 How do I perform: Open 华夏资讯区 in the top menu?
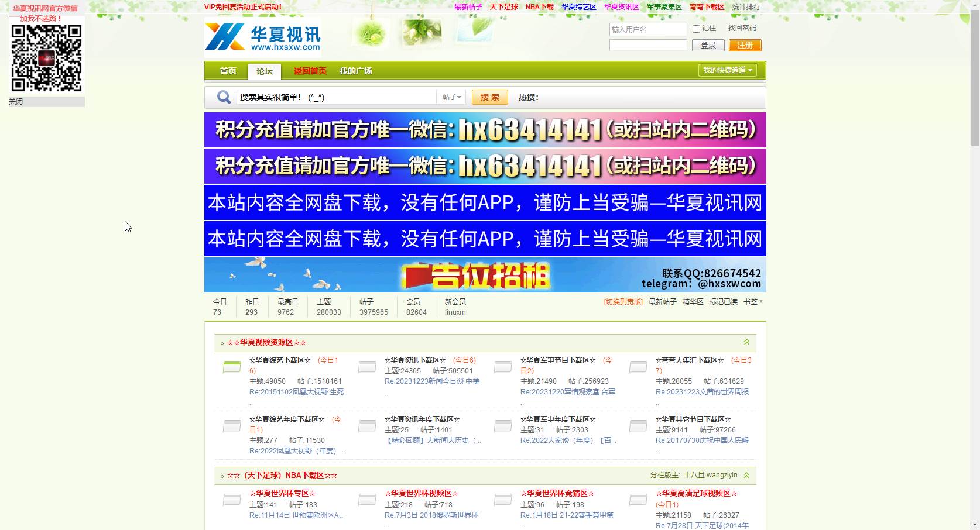click(622, 7)
